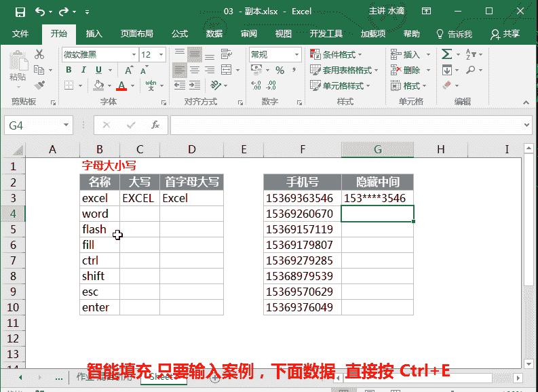
Task: Open the Name Box dropdown arrow
Action: (66, 125)
